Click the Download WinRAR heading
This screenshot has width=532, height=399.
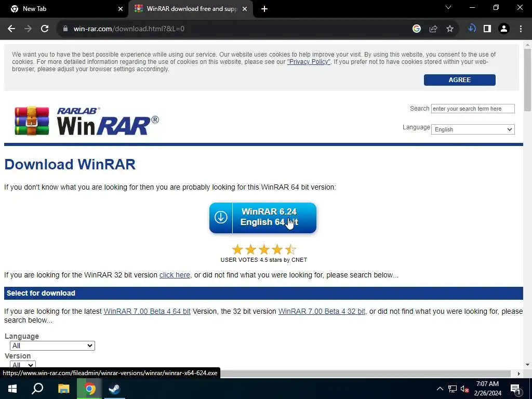tap(70, 165)
